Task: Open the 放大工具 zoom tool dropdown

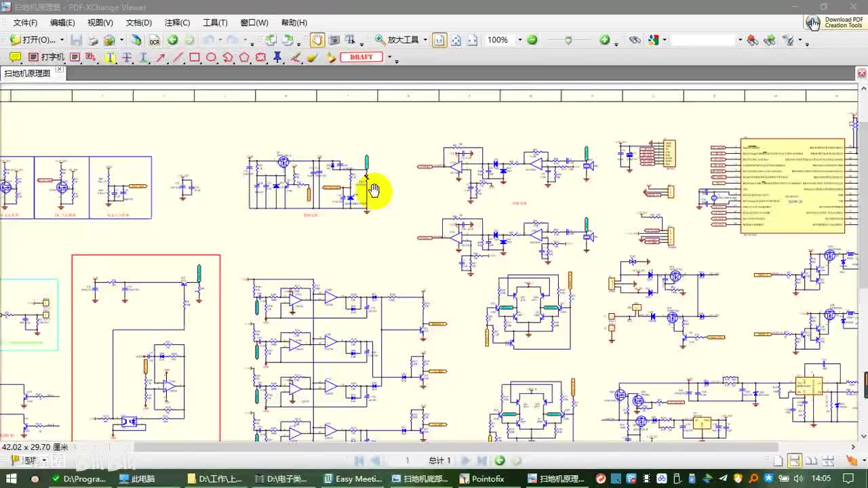Action: [x=425, y=40]
